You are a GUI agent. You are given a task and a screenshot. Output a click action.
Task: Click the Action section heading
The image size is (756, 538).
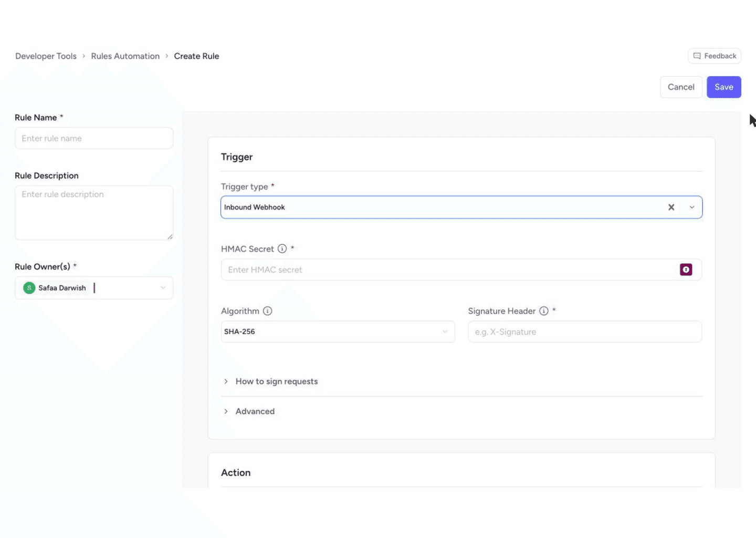pyautogui.click(x=236, y=473)
